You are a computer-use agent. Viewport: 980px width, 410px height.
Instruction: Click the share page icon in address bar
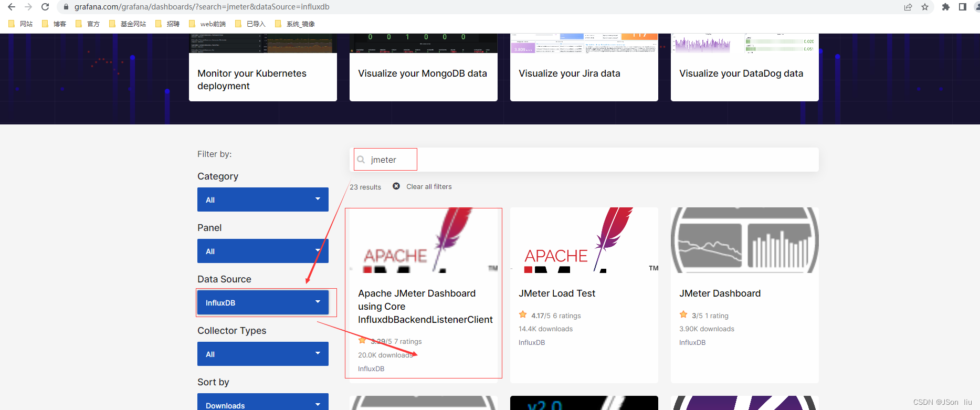(908, 7)
